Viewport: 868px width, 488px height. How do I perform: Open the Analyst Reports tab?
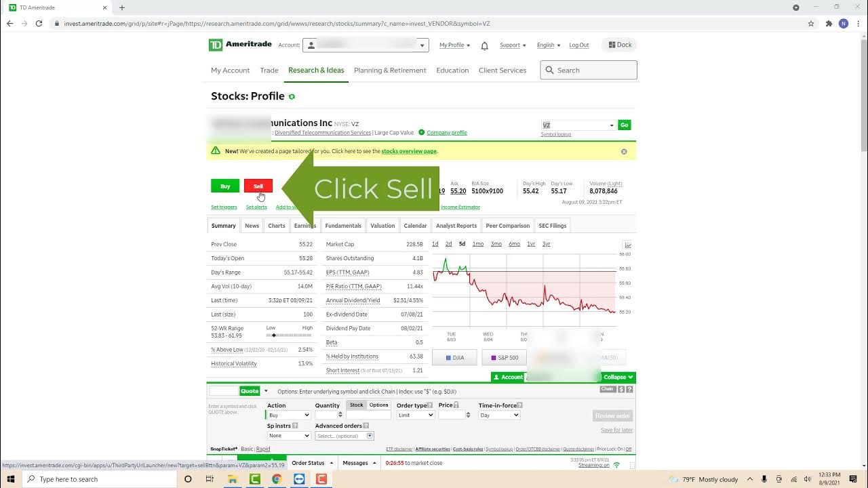point(456,226)
